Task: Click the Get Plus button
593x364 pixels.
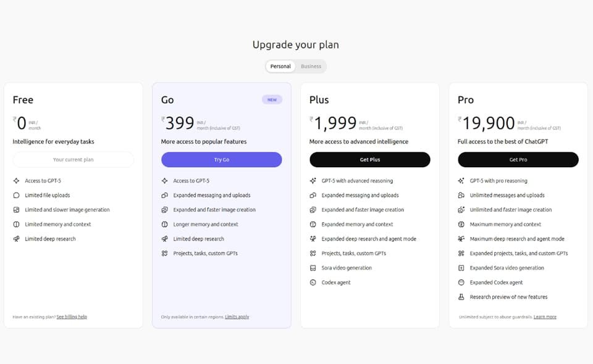Action: (x=370, y=160)
